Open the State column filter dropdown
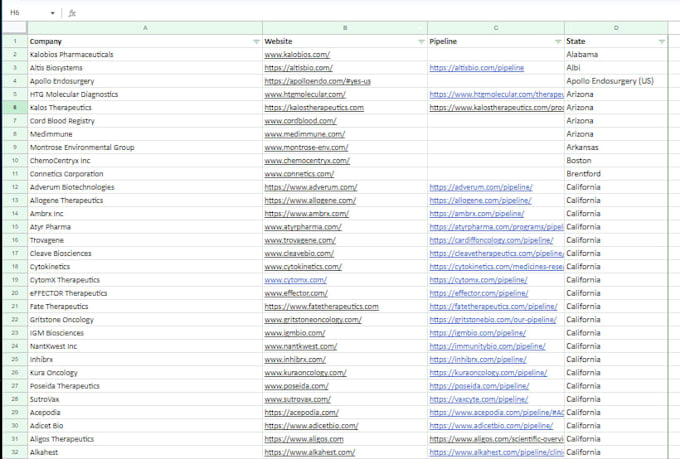Image resolution: width=680 pixels, height=459 pixels. (x=661, y=42)
